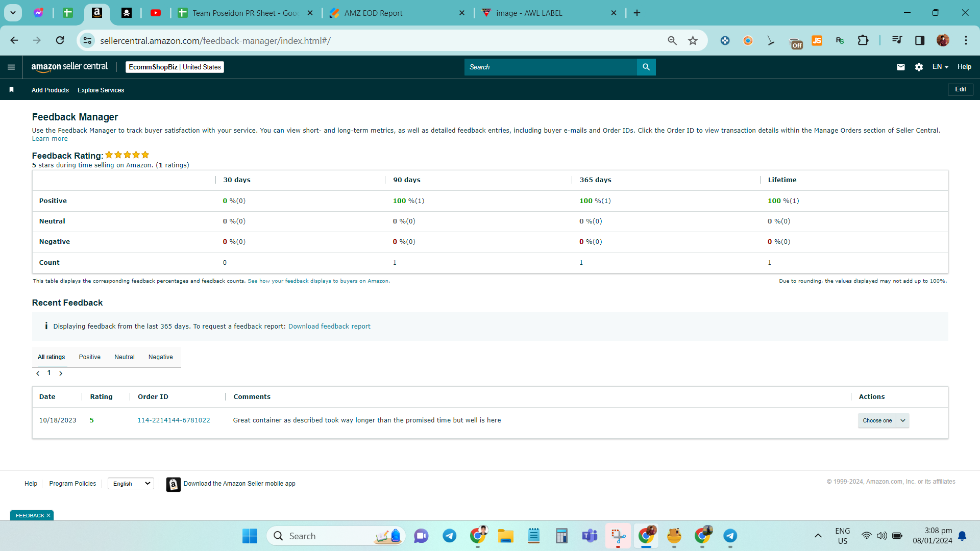Viewport: 980px width, 551px height.
Task: Click the EcommShopBiz United States account switcher
Action: click(175, 67)
